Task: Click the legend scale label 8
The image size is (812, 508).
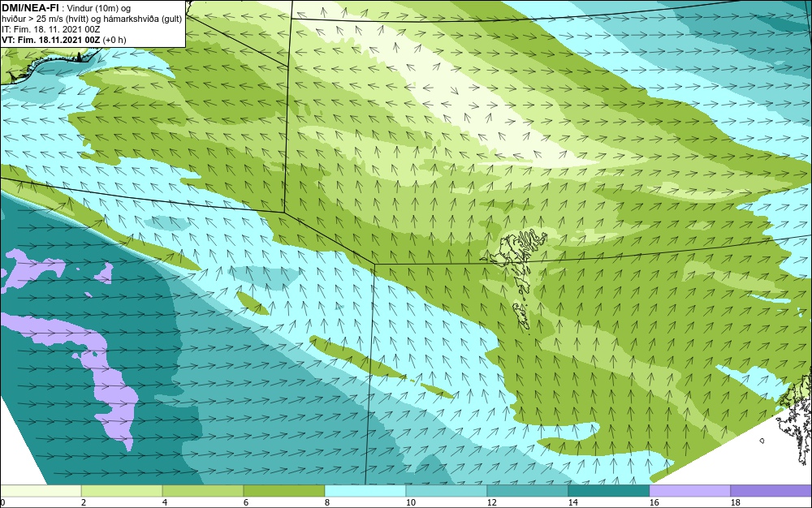Action: [x=326, y=502]
